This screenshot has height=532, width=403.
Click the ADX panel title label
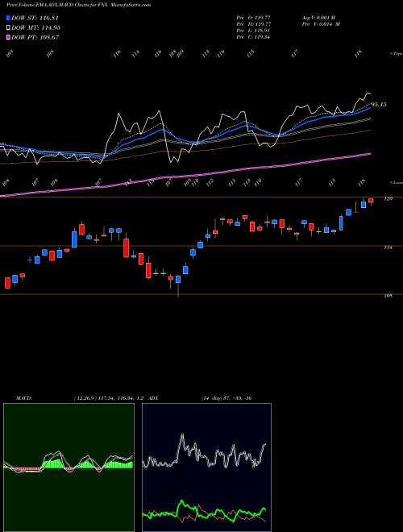(x=153, y=398)
